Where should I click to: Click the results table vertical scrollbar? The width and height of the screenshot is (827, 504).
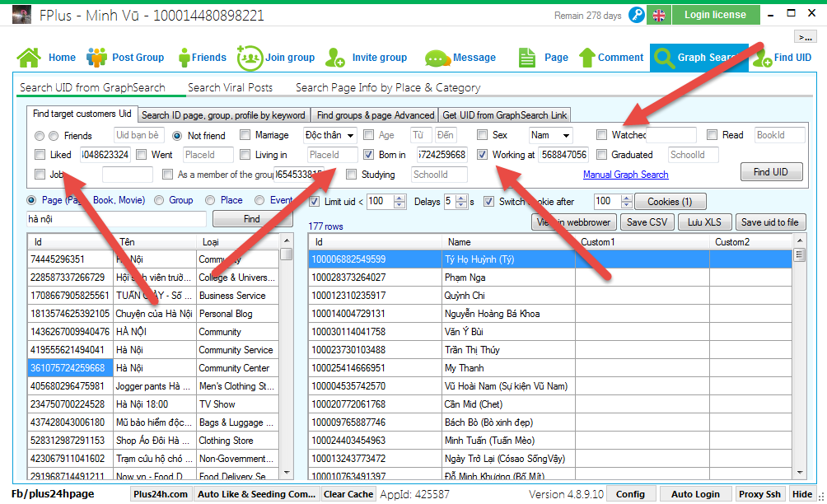(800, 357)
